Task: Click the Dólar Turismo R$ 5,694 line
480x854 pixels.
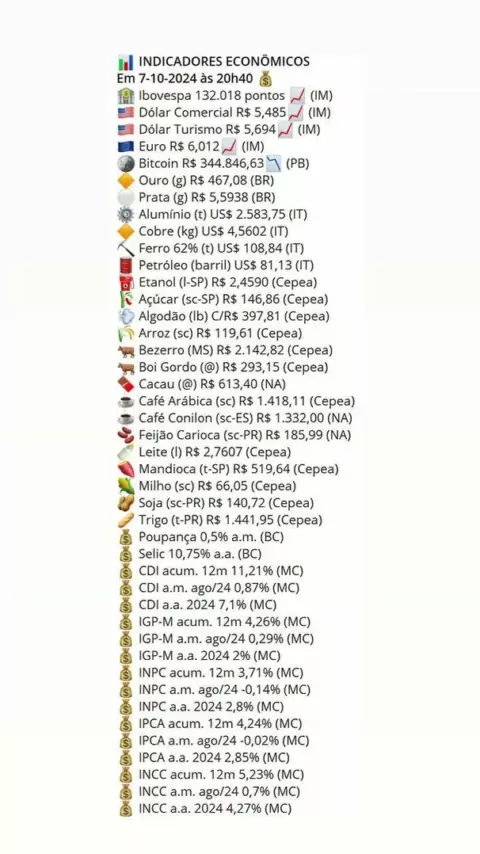Action: tap(218, 130)
